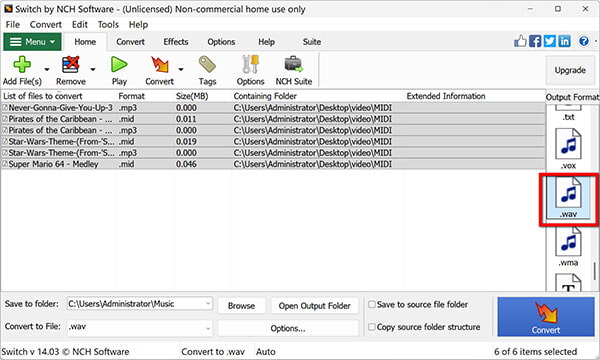
Task: Open the green Menu dropdown button
Action: click(x=32, y=42)
